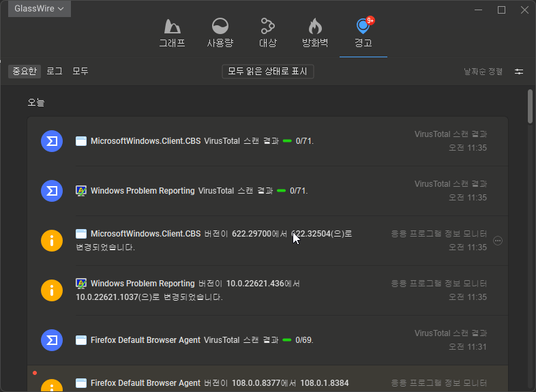The height and width of the screenshot is (392, 536).
Task: Click version number 10.0.22621.436
Action: click(255, 284)
